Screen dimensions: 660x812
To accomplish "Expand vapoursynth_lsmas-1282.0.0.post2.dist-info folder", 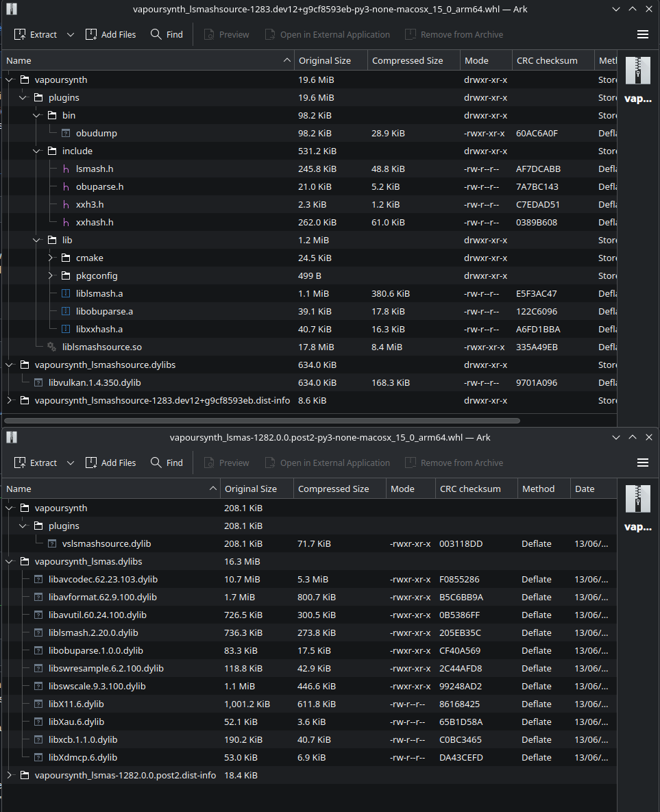I will pyautogui.click(x=10, y=775).
